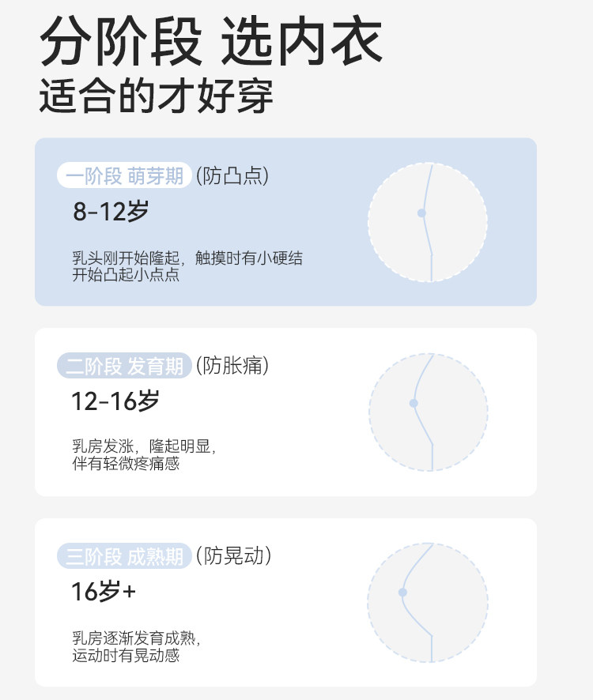Viewport: 593px width, 700px height.
Task: Click the stage two circular diagram
Action: tap(428, 412)
